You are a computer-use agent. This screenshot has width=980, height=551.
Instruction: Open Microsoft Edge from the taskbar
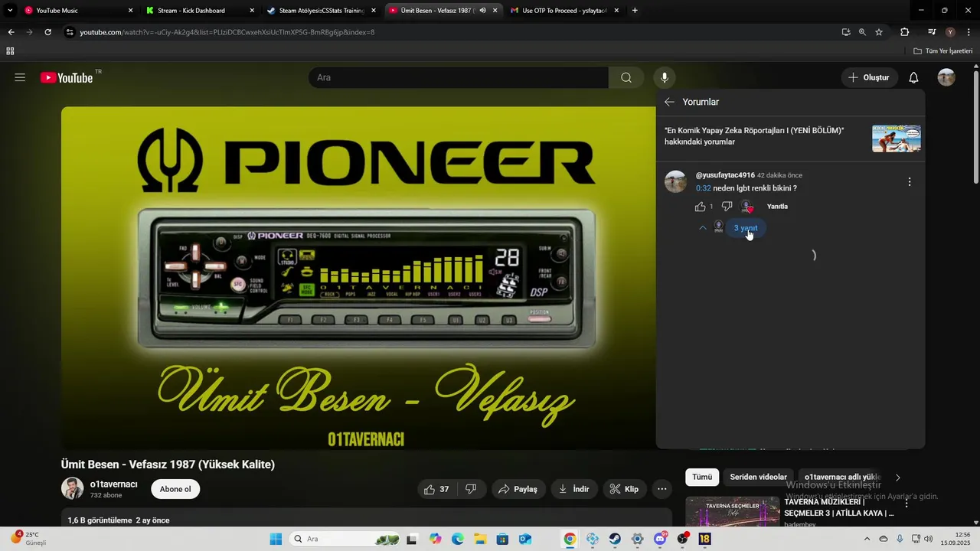(457, 539)
